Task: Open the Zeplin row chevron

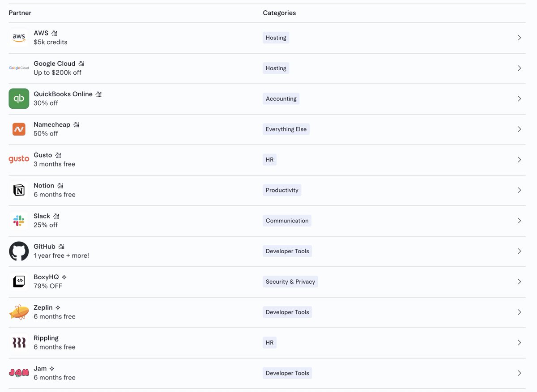Action: pyautogui.click(x=519, y=312)
